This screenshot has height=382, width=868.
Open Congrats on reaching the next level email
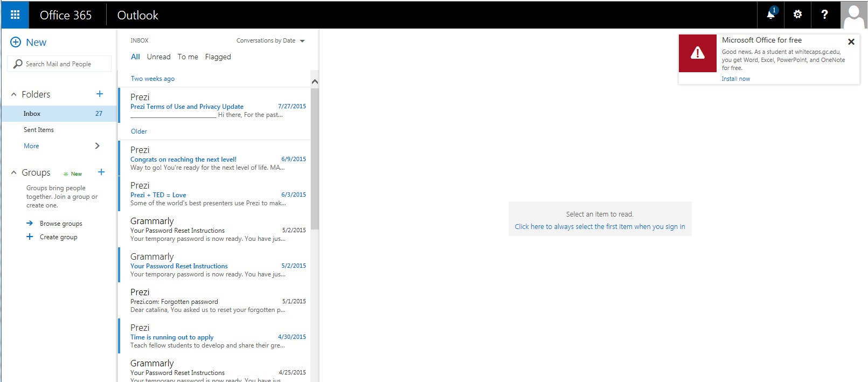[214, 158]
